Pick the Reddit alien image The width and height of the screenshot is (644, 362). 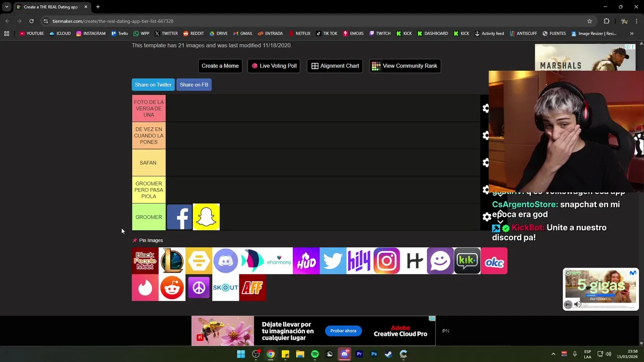point(172,288)
